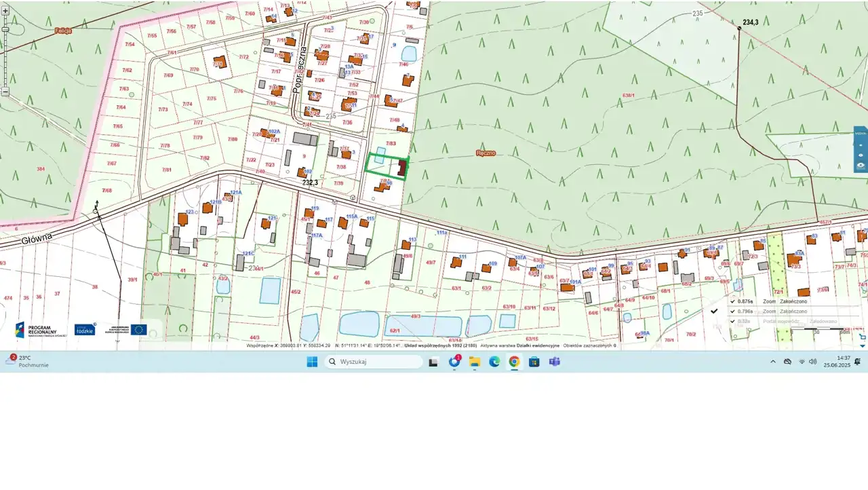Open Microsoft Teams from the taskbar
868x490 pixels.
[554, 362]
